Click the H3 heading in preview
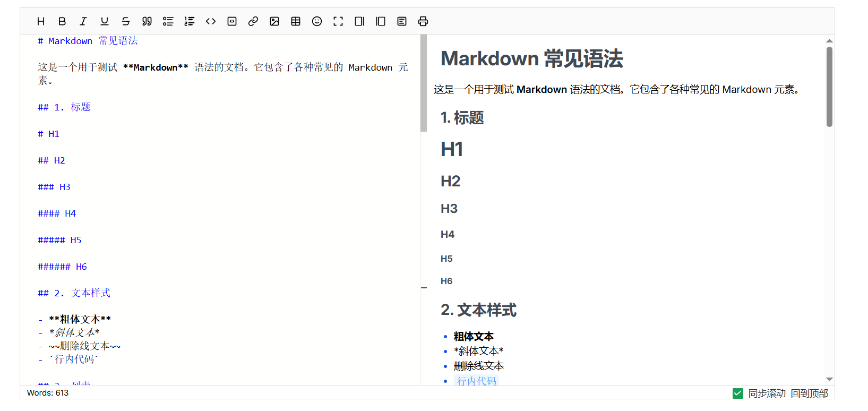 [449, 209]
